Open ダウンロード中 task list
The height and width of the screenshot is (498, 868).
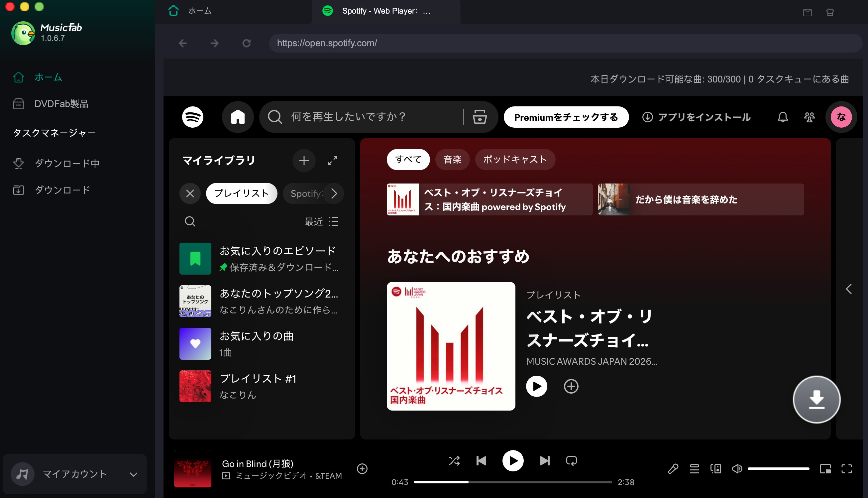pos(56,163)
